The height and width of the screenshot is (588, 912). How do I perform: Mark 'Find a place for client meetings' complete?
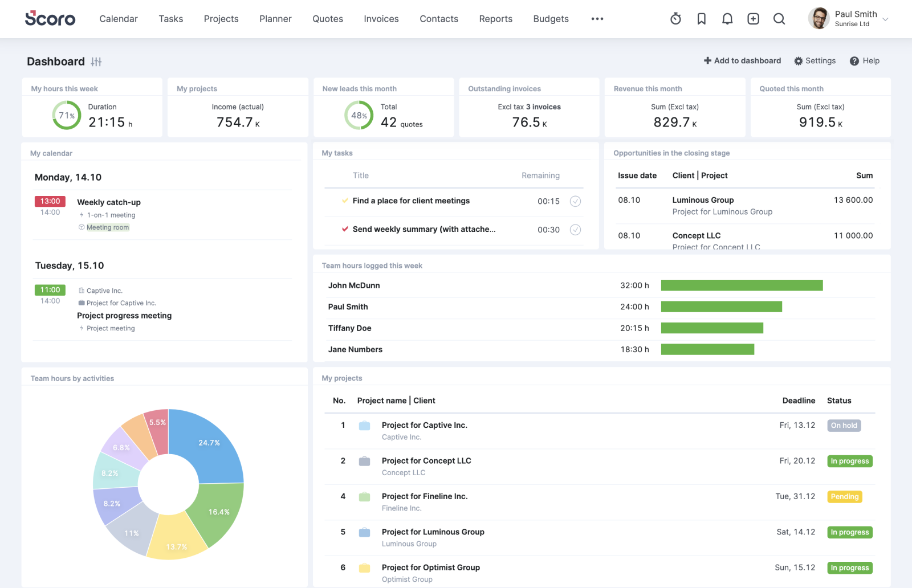[x=576, y=201]
